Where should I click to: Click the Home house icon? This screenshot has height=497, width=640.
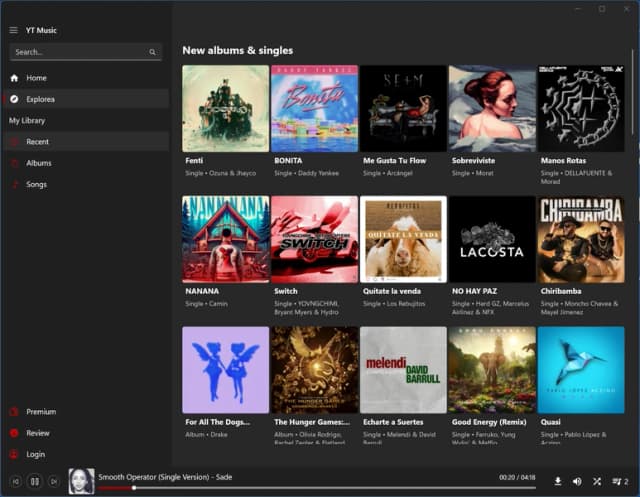pos(14,78)
